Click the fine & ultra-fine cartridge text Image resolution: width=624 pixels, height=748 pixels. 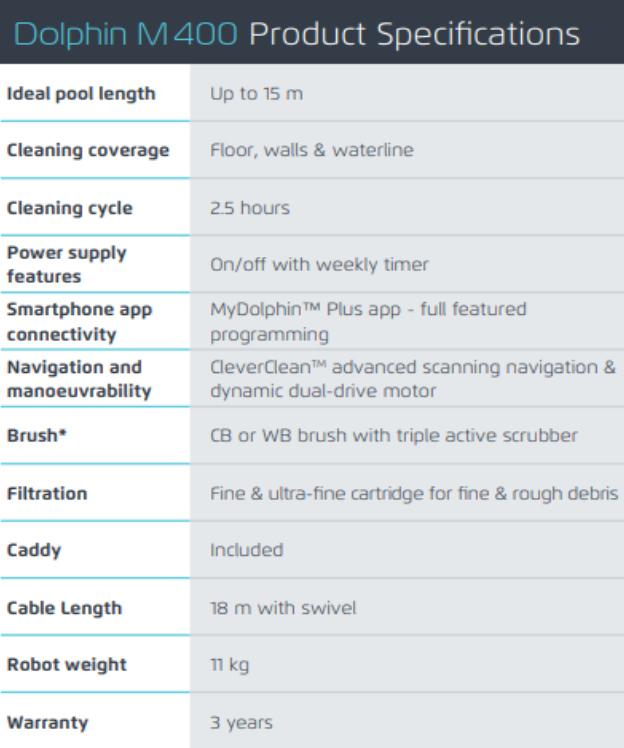coord(414,493)
